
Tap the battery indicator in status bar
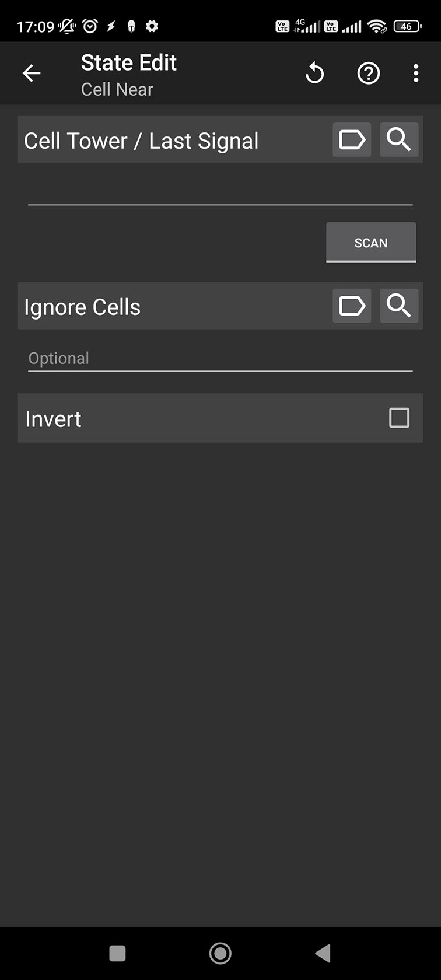pyautogui.click(x=407, y=26)
